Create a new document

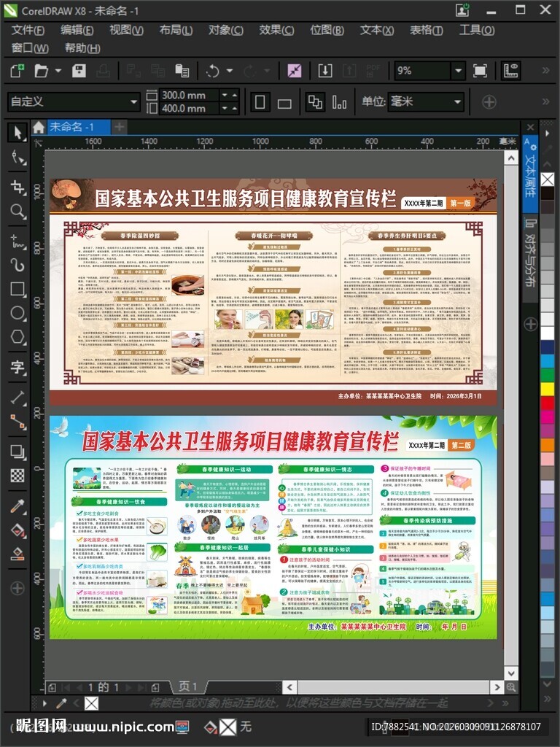[17, 71]
